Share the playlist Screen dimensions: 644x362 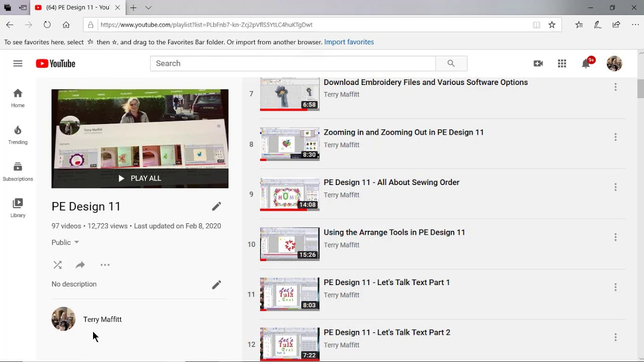80,264
